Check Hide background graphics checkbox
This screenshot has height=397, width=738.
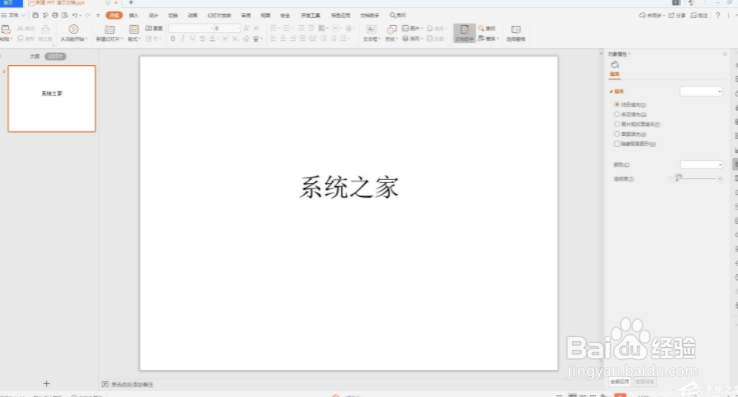(617, 144)
